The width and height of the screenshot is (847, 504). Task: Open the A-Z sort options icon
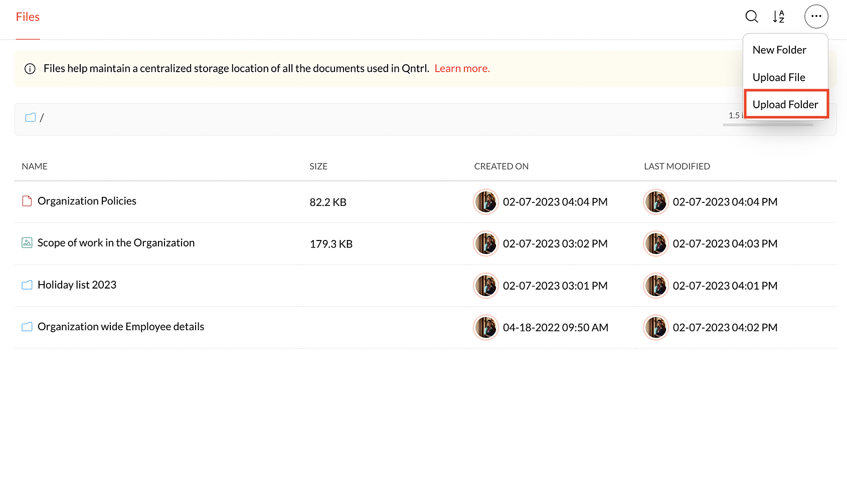tap(778, 17)
